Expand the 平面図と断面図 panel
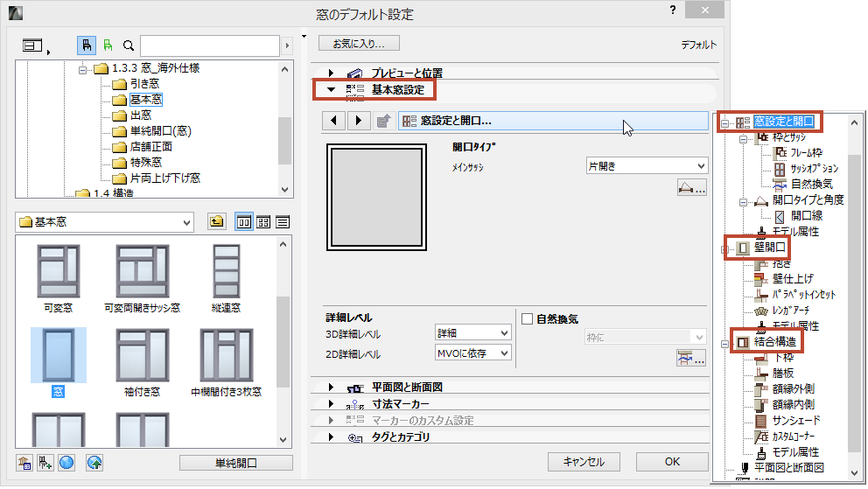The width and height of the screenshot is (868, 489). (331, 388)
